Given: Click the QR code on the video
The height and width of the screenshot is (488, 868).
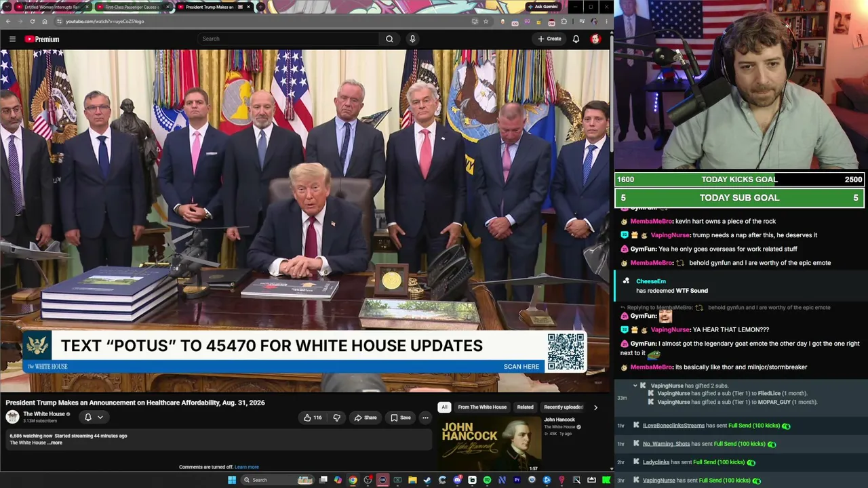Looking at the screenshot, I should click(566, 352).
